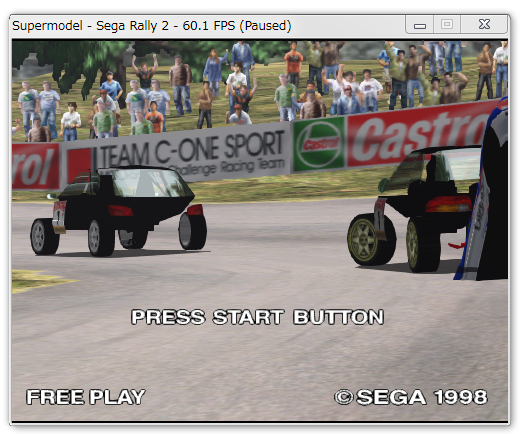Click the PRESS START BUTTON text
Screen dimensions: 523x434
pos(257,317)
